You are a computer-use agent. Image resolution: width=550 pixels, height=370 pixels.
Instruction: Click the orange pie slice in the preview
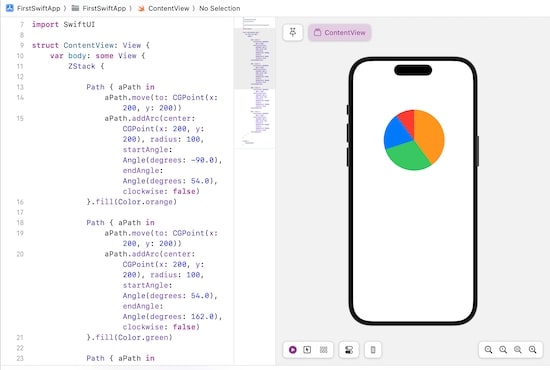[x=430, y=135]
